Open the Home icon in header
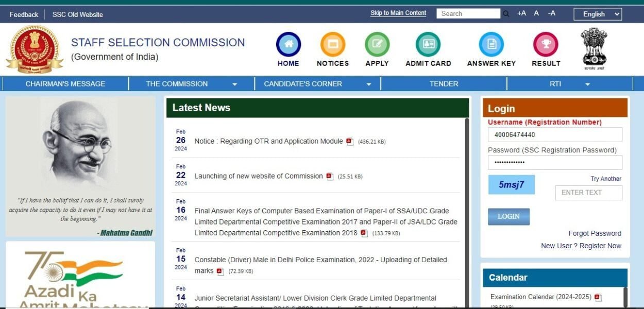Screen dimensions: 644x309 pos(289,44)
